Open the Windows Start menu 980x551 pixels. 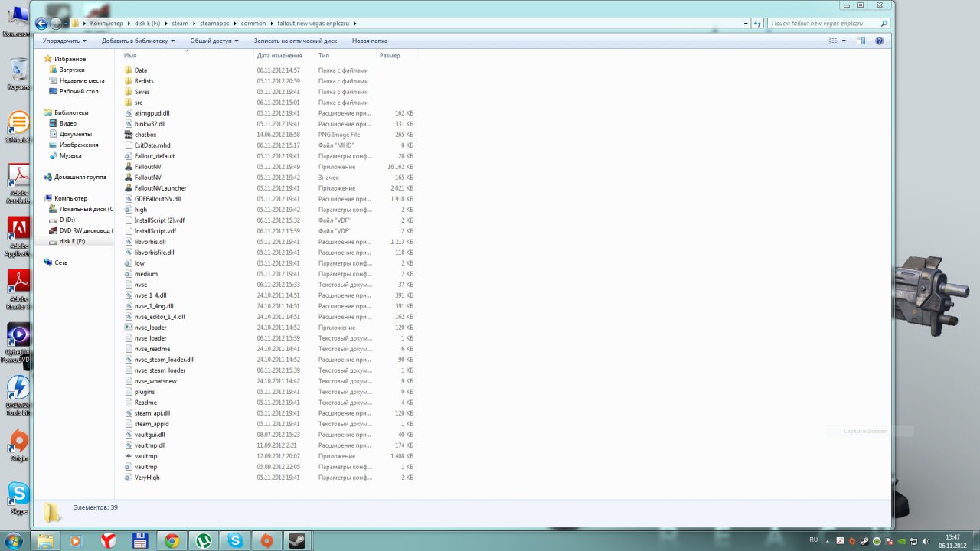point(13,541)
